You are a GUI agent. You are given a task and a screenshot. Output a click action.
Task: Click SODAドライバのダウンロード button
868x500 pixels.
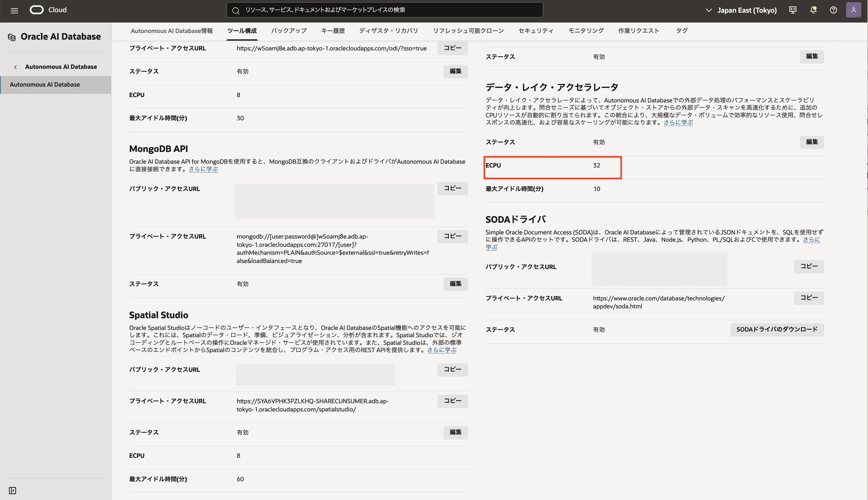tap(777, 330)
